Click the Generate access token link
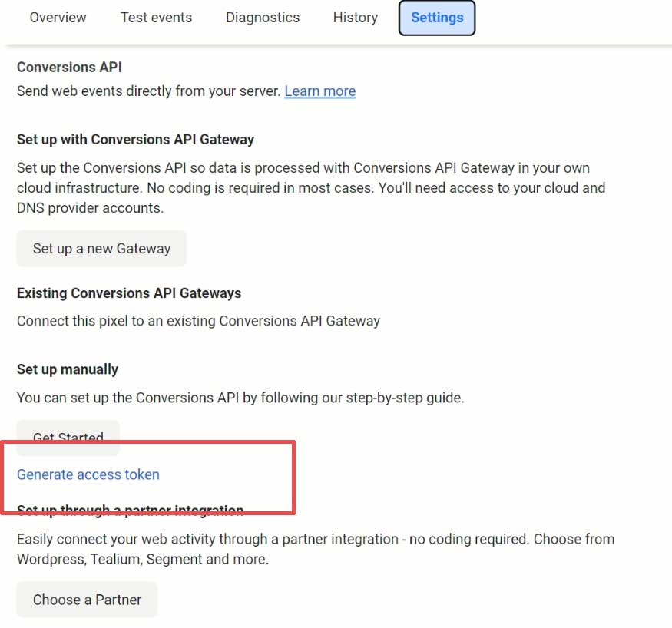This screenshot has width=672, height=628. pyautogui.click(x=88, y=474)
